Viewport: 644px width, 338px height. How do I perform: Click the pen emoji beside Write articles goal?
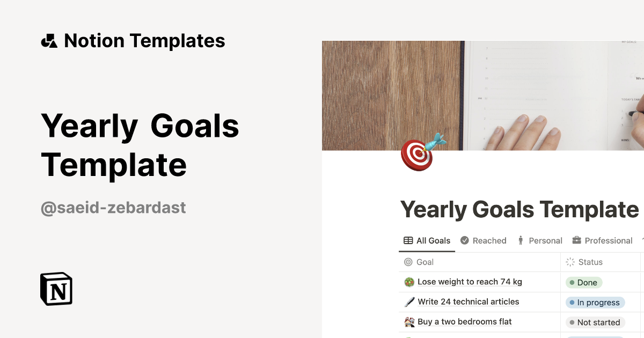[x=409, y=302]
